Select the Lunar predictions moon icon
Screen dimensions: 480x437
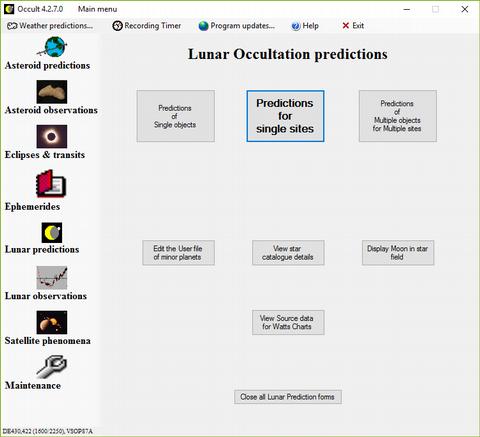click(x=52, y=233)
